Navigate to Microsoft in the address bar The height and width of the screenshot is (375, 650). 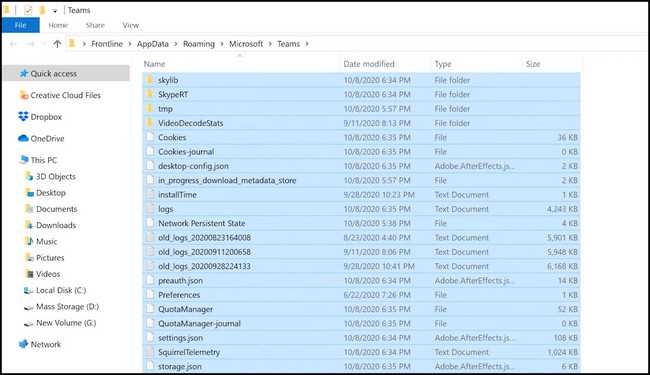246,44
